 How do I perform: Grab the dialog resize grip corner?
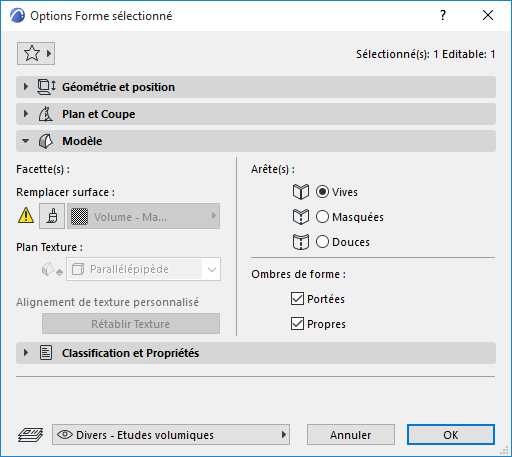tap(505, 450)
